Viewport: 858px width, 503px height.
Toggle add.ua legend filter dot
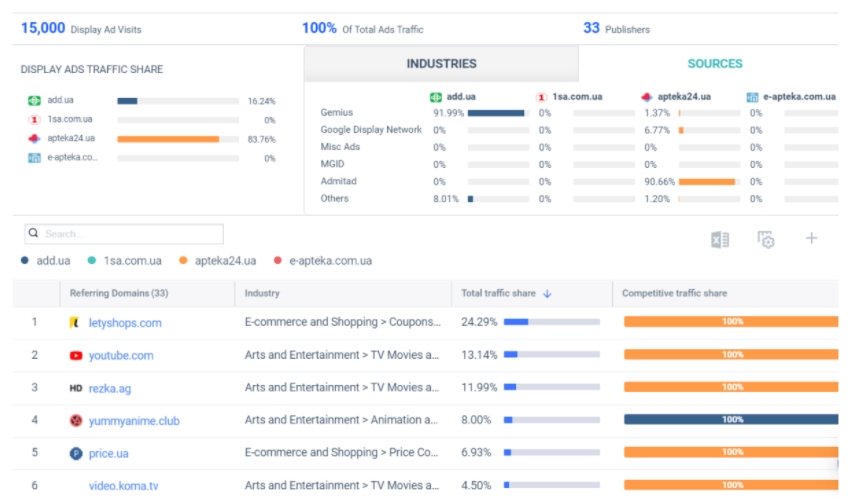pos(25,261)
